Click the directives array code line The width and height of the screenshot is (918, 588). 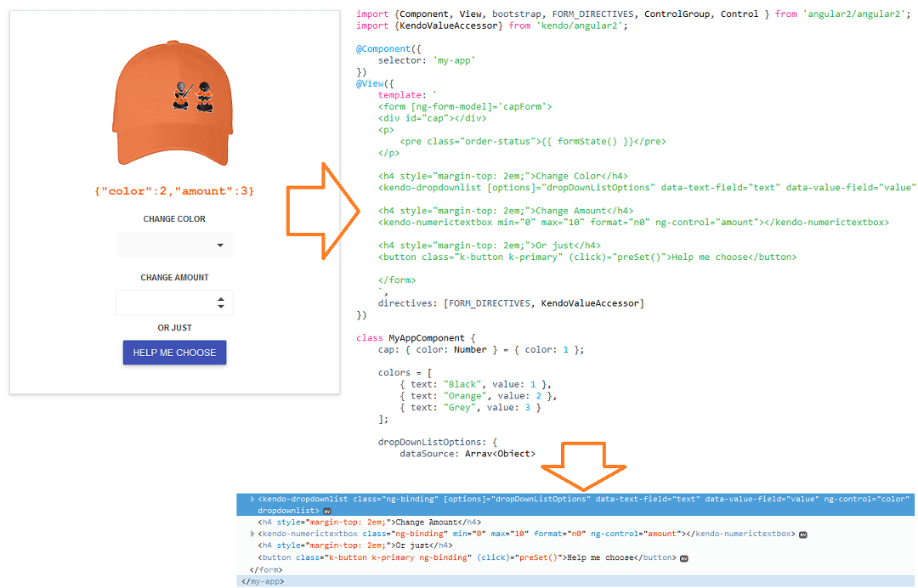pyautogui.click(x=511, y=303)
